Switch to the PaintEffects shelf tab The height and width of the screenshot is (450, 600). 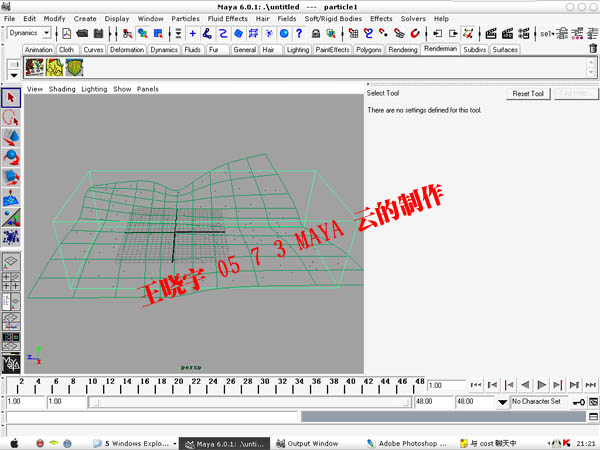tap(333, 50)
